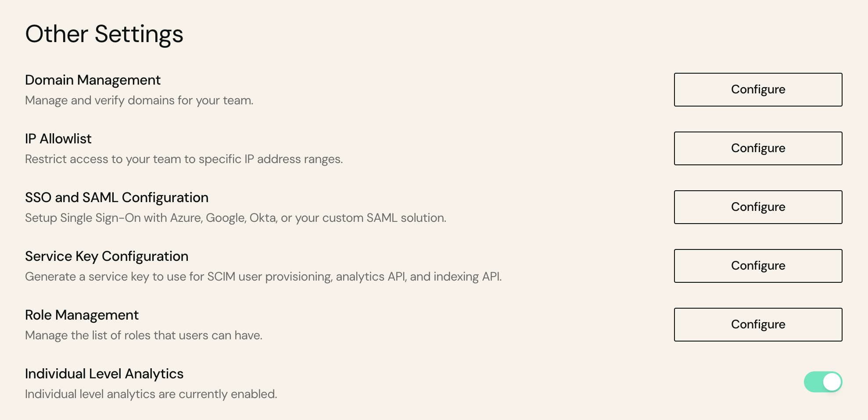Select the SSO and SAML Configuration title
868x420 pixels.
pyautogui.click(x=116, y=198)
